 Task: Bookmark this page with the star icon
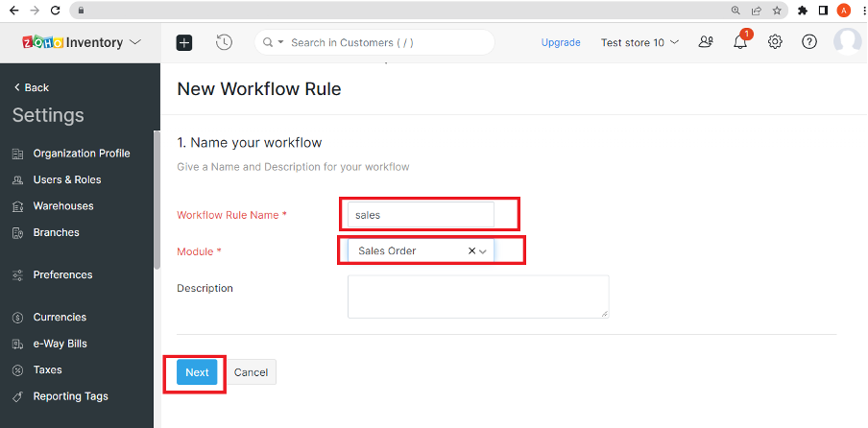click(x=777, y=10)
